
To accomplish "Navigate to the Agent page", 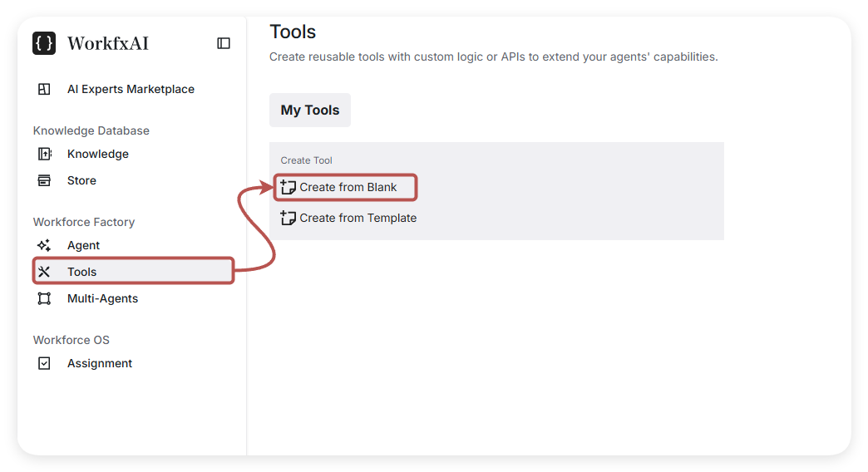I will [x=83, y=245].
